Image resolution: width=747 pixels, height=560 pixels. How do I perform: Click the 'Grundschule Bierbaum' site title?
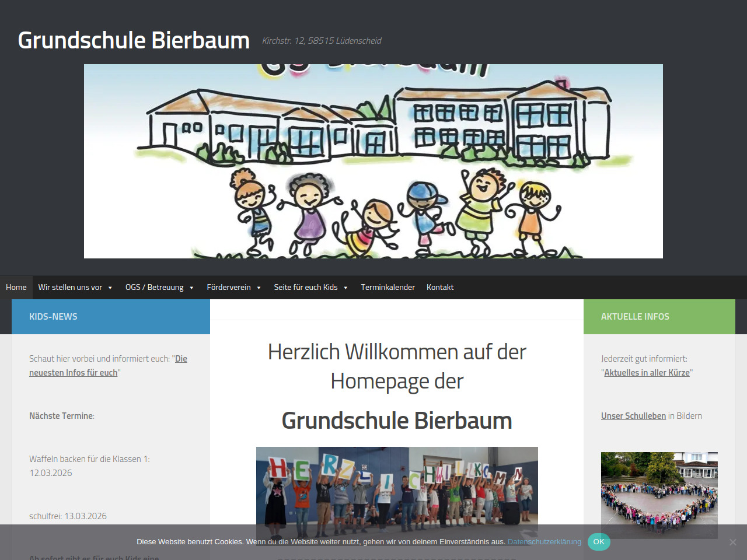[134, 40]
